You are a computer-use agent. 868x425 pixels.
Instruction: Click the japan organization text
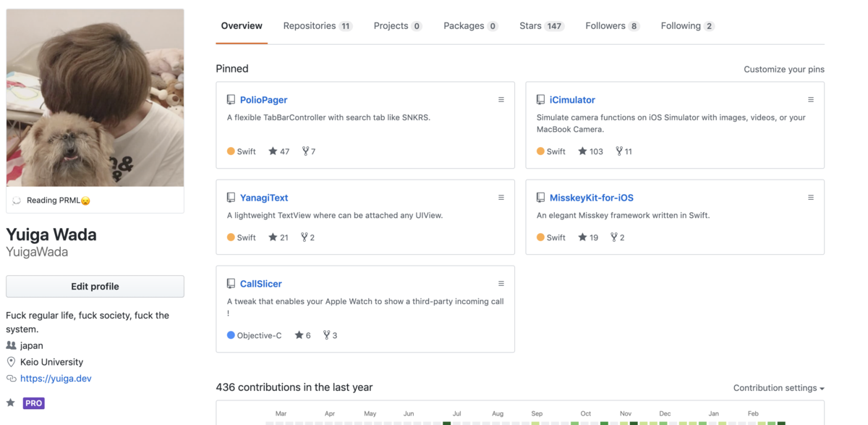click(32, 345)
